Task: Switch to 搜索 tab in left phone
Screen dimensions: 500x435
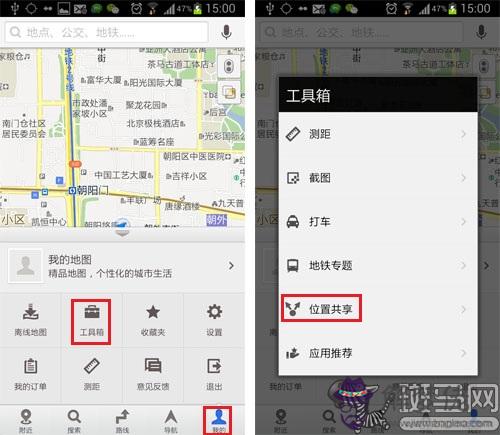Action: click(x=74, y=421)
